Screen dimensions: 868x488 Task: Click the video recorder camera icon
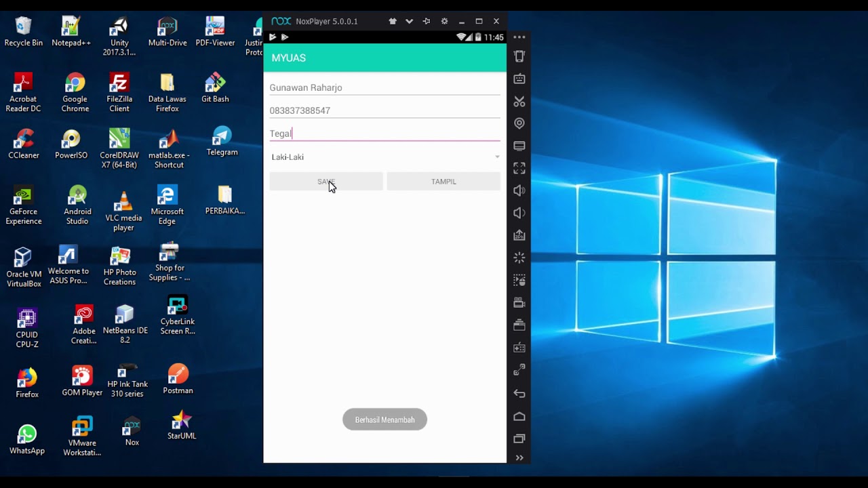[x=519, y=302]
